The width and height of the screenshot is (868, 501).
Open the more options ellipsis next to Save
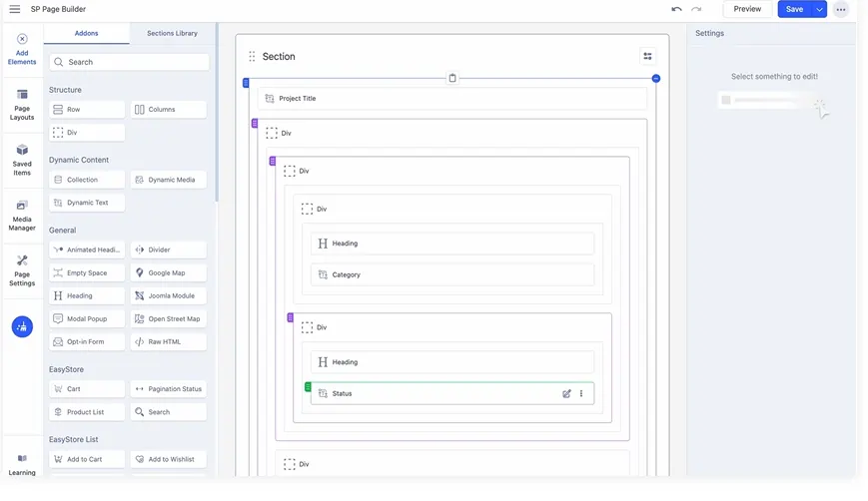tap(841, 9)
